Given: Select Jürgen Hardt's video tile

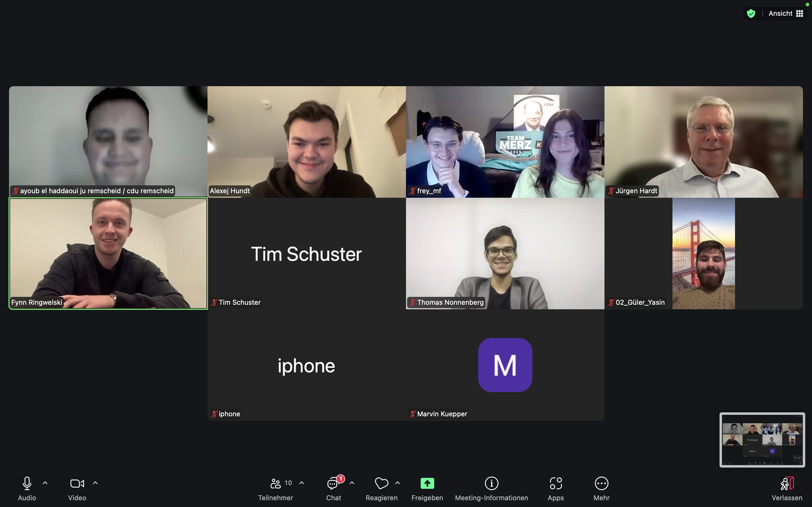Looking at the screenshot, I should point(704,142).
